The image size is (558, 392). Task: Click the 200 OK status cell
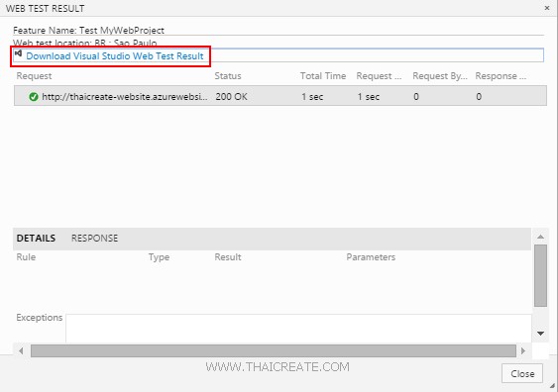[231, 97]
